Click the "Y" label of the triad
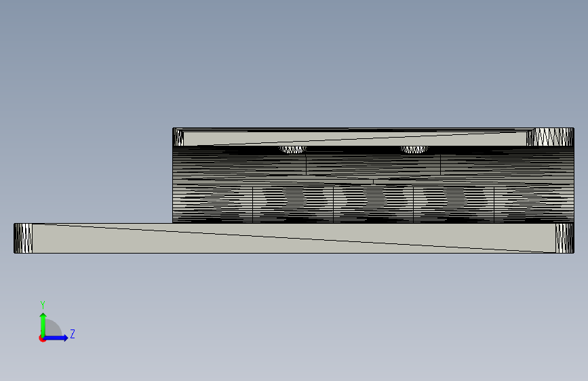 [43, 305]
